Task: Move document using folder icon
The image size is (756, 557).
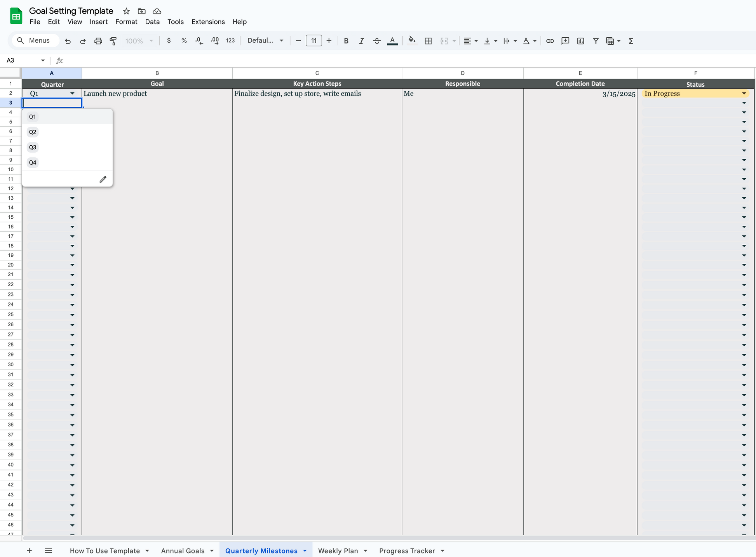Action: (x=141, y=11)
